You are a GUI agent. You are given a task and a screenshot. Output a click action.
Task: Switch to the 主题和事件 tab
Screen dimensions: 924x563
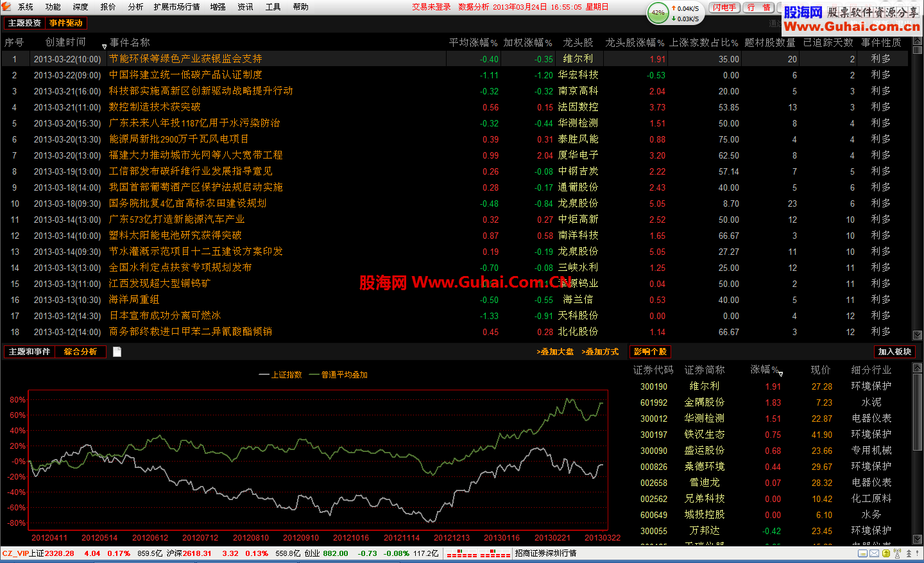pos(29,352)
